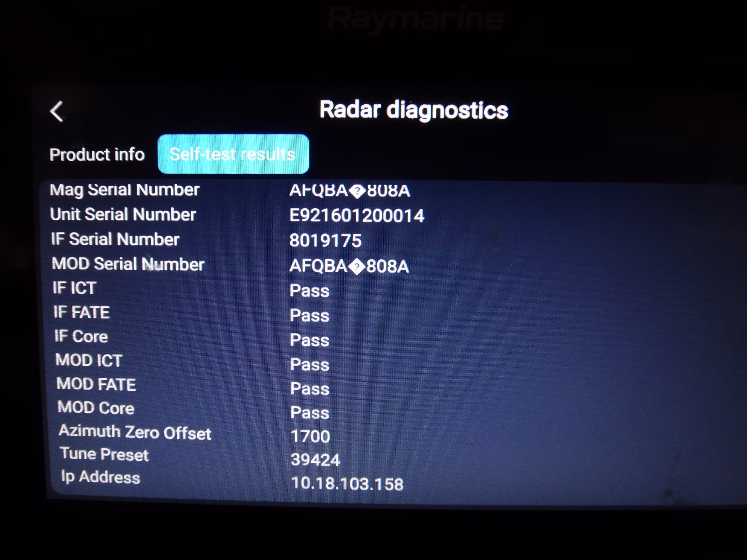Select the Self-test results tab

point(233,154)
